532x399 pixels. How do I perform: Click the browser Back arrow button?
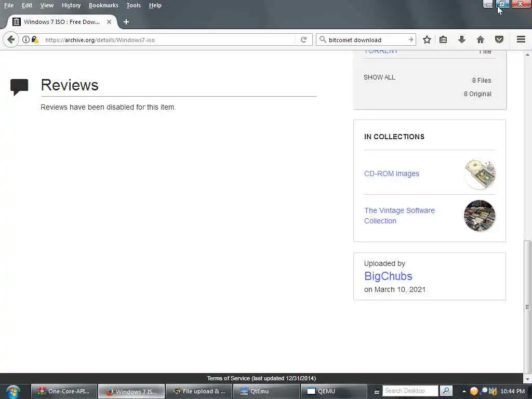click(x=11, y=39)
